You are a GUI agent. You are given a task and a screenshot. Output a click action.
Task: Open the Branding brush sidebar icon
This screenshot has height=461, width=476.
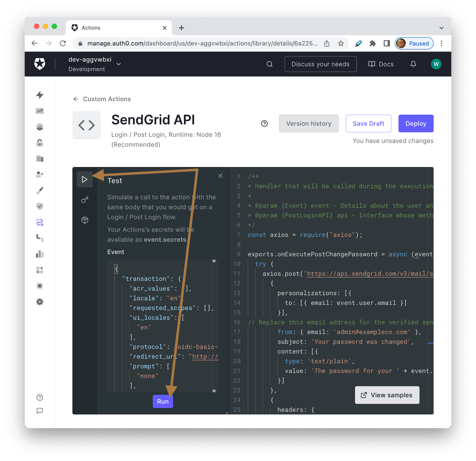(40, 190)
